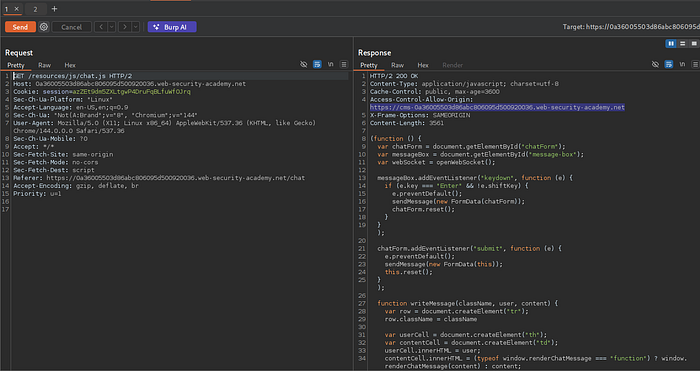
Task: Click highlighted cms origin URL in response
Action: click(497, 107)
